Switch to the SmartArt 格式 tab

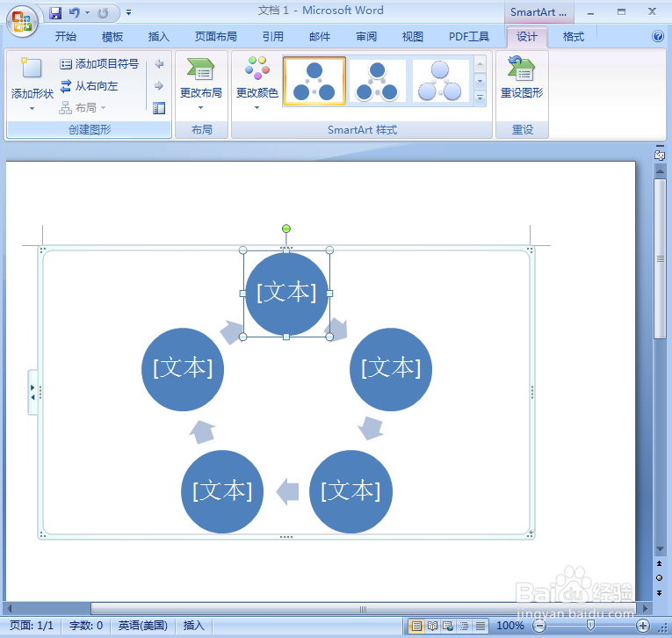coord(574,37)
